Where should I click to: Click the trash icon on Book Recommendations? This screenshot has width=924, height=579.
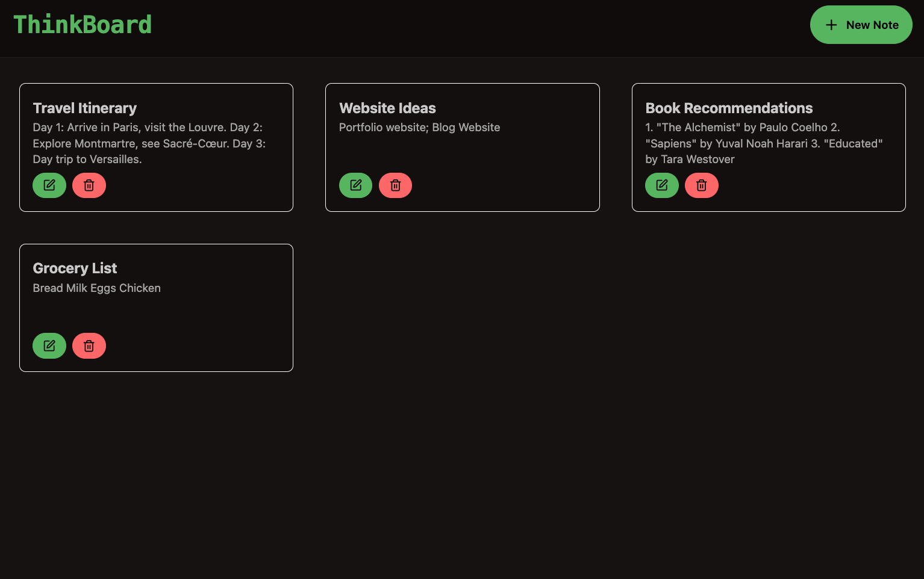pos(701,185)
